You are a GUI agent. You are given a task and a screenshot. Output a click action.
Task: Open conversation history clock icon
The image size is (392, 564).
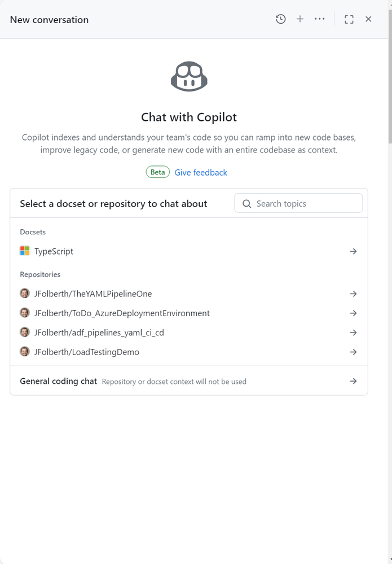pyautogui.click(x=281, y=19)
